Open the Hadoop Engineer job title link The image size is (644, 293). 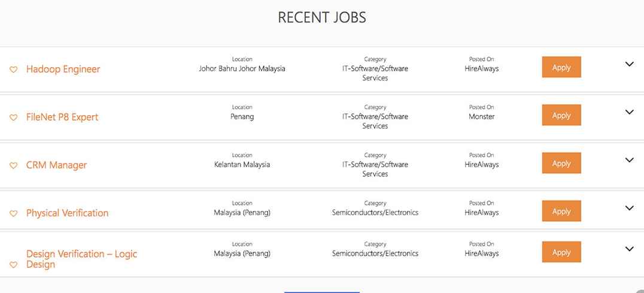pyautogui.click(x=63, y=70)
